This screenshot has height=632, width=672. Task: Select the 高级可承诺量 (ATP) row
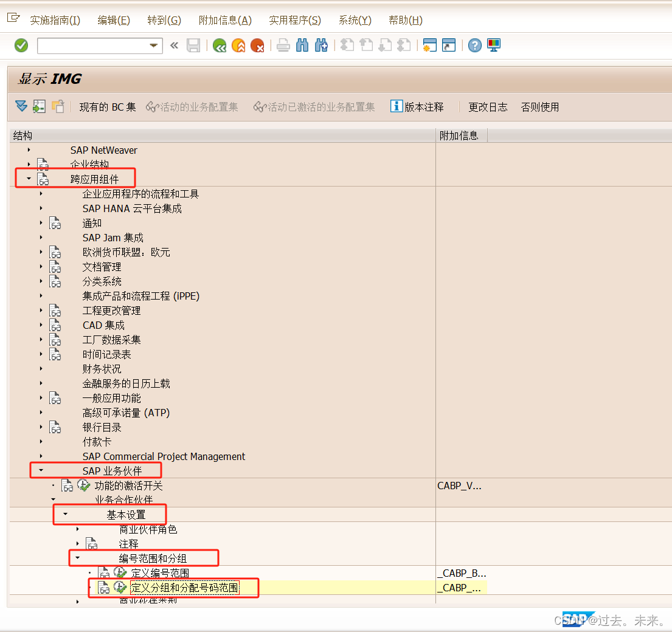(126, 413)
